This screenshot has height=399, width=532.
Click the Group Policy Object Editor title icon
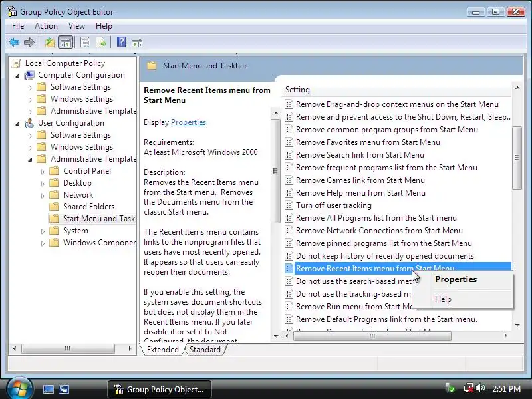(x=12, y=11)
